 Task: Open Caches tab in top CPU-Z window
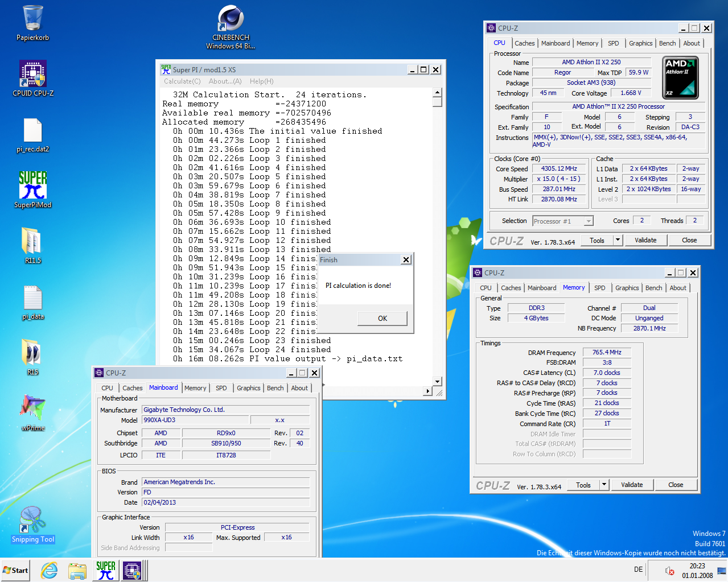click(x=524, y=43)
